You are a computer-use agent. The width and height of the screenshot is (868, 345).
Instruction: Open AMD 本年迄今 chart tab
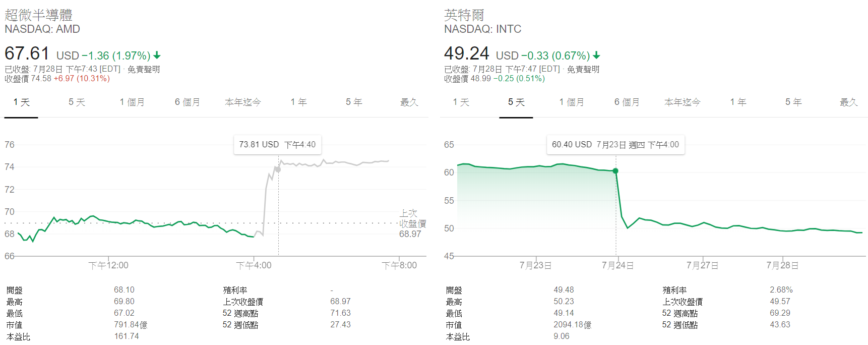243,102
